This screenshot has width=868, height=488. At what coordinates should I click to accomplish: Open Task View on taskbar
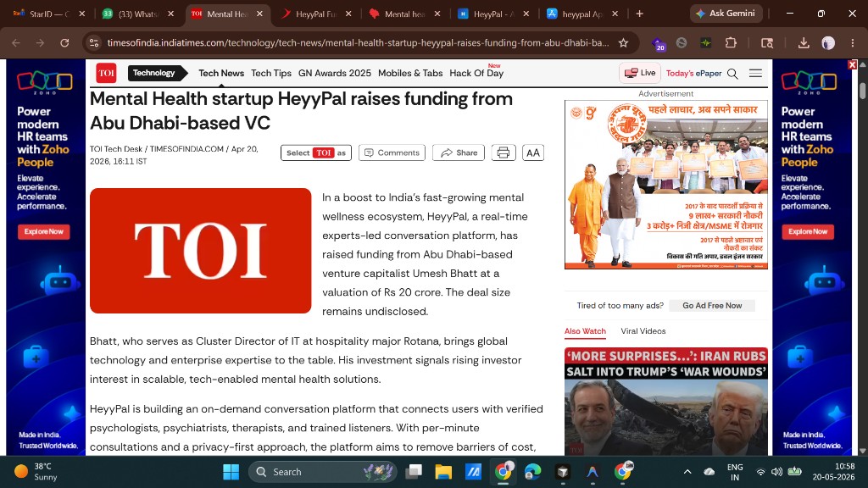click(414, 472)
